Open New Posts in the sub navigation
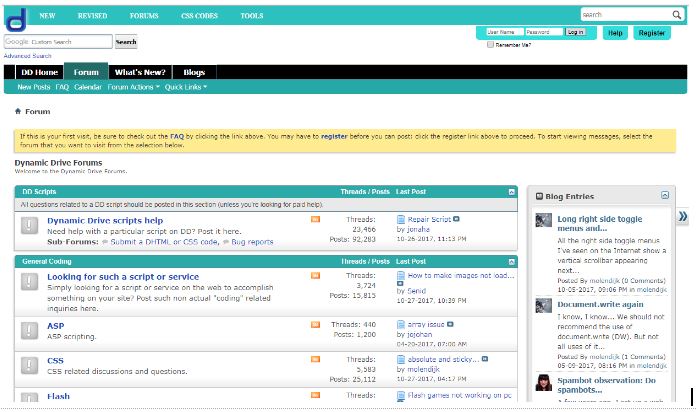696x412 pixels. coord(34,87)
